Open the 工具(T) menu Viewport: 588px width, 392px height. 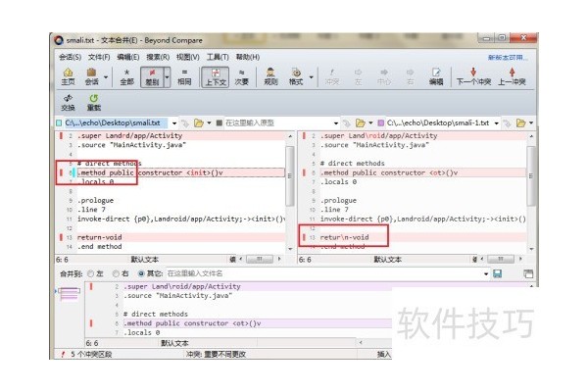[x=218, y=57]
